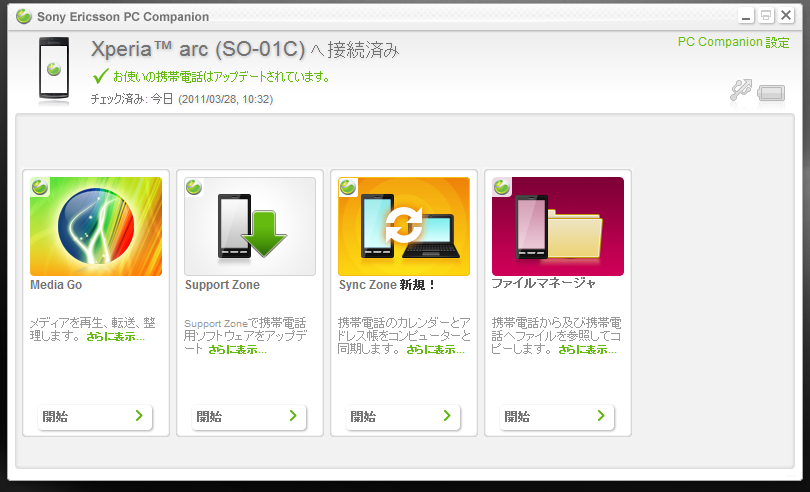The width and height of the screenshot is (810, 492).
Task: Click the お使いの携帯電話はアップデートされています status text
Action: (221, 77)
